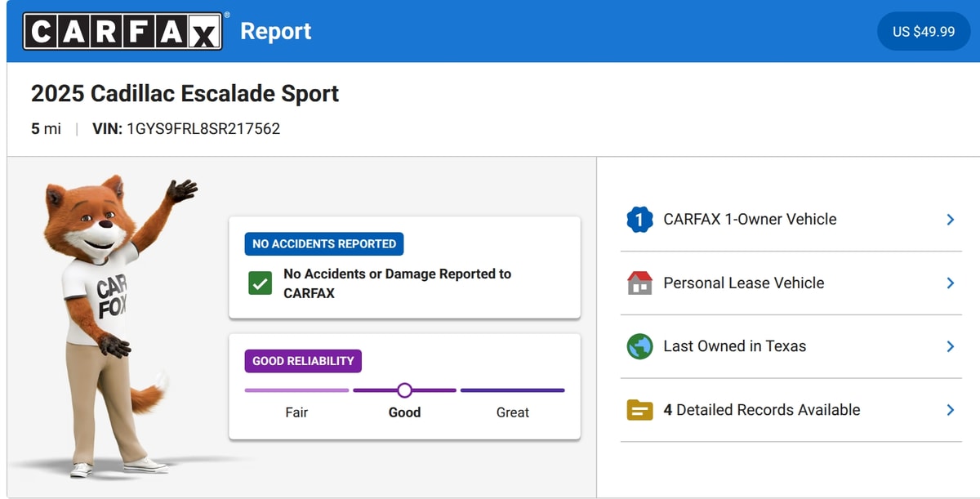Viewport: 980px width, 499px height.
Task: Click the reliability slider circle marker
Action: pyautogui.click(x=404, y=390)
